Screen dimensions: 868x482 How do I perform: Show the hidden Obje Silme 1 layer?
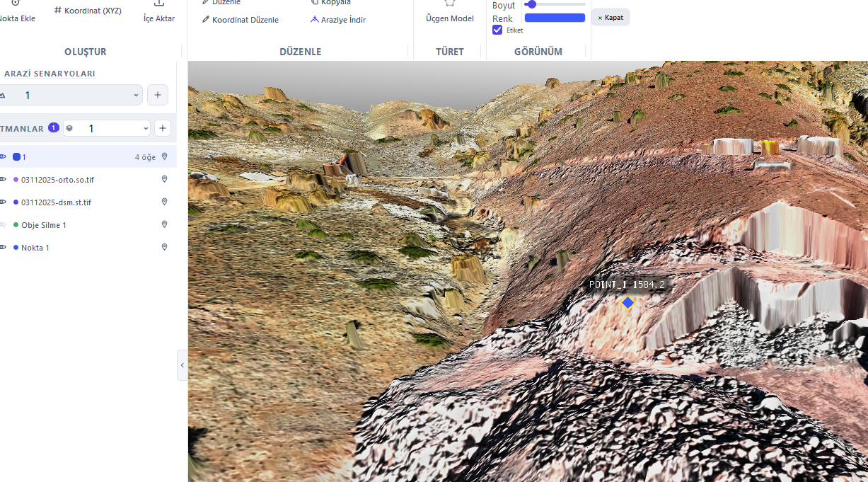point(3,225)
